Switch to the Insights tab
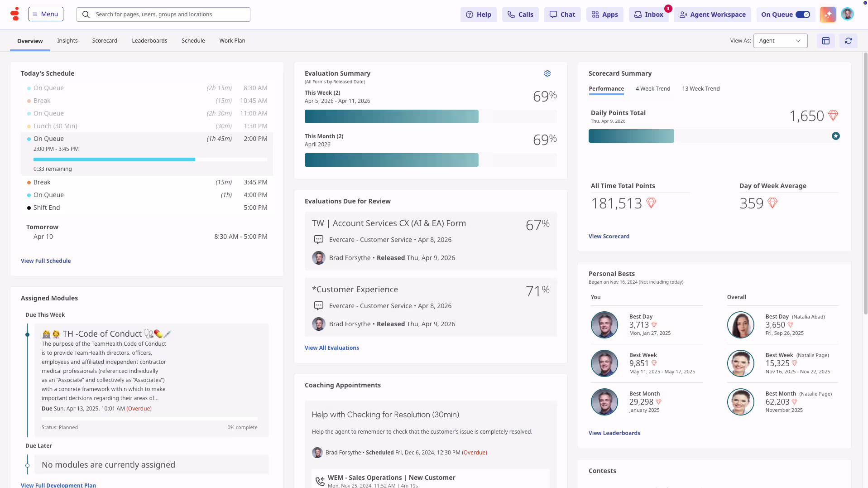Screen dimensions: 868x488 (x=67, y=41)
